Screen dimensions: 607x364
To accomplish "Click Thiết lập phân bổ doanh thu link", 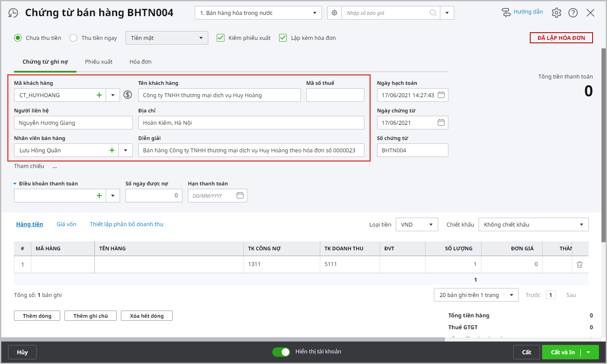I will (126, 224).
